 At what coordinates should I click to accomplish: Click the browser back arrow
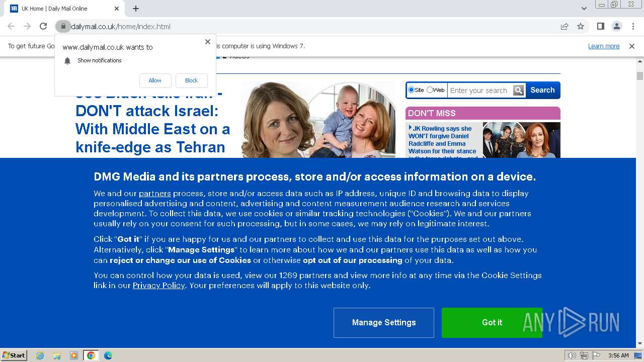pyautogui.click(x=11, y=26)
